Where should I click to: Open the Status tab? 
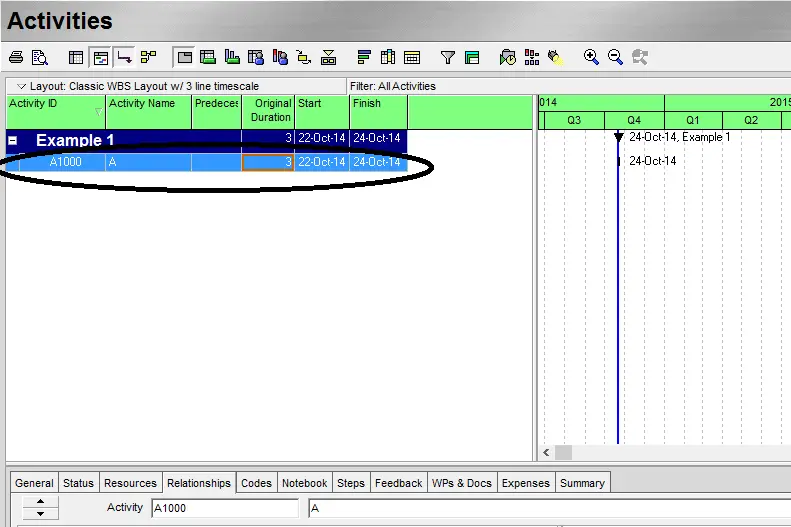[79, 483]
